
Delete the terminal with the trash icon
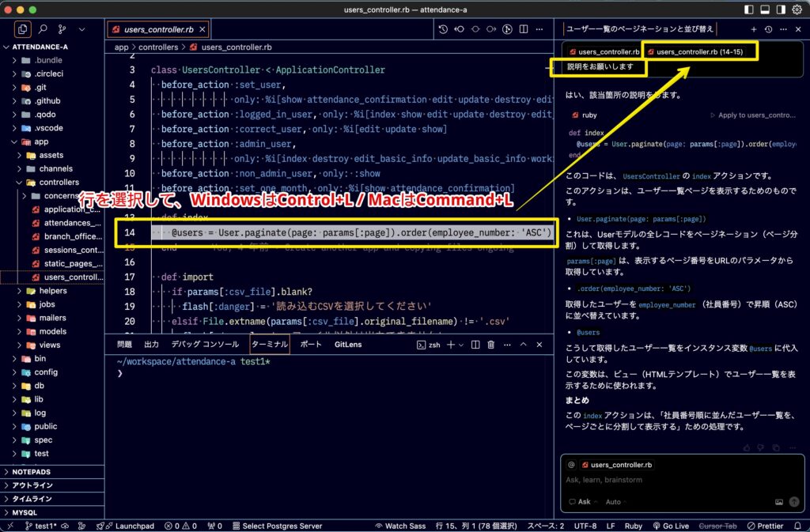(x=490, y=345)
